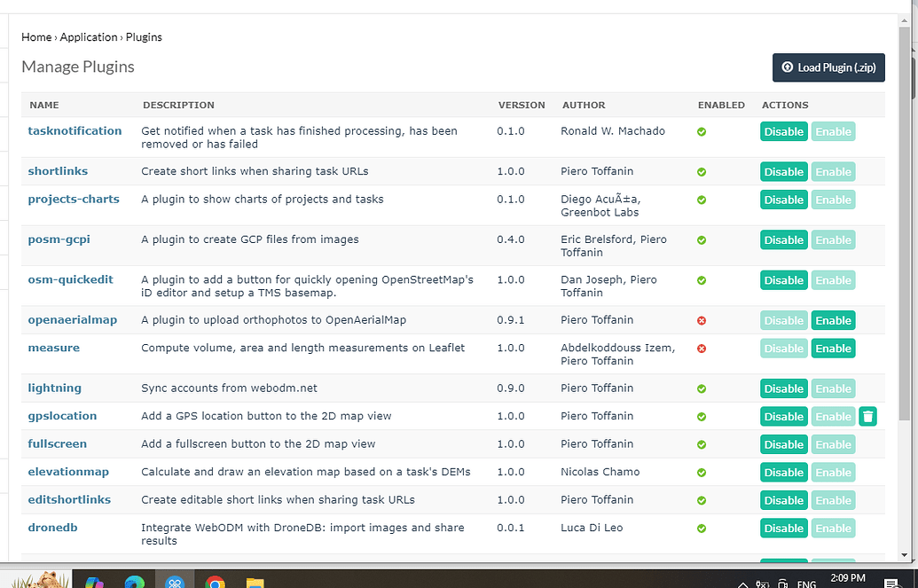
Task: Disable the projects-charts plugin
Action: pos(783,200)
